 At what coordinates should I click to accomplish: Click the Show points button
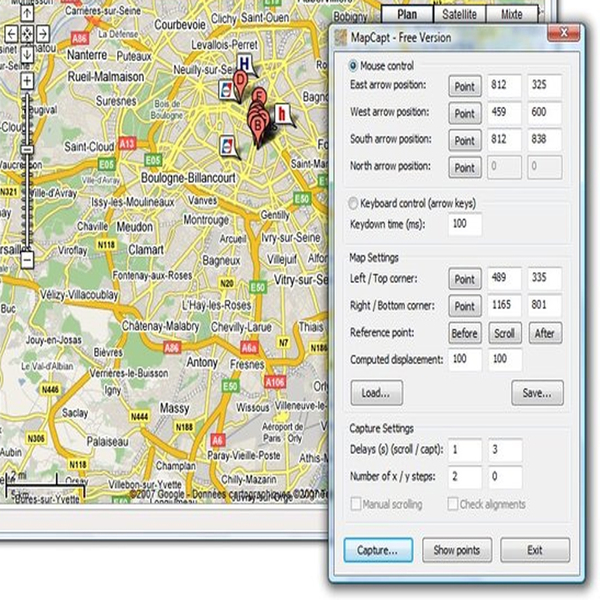(x=457, y=550)
